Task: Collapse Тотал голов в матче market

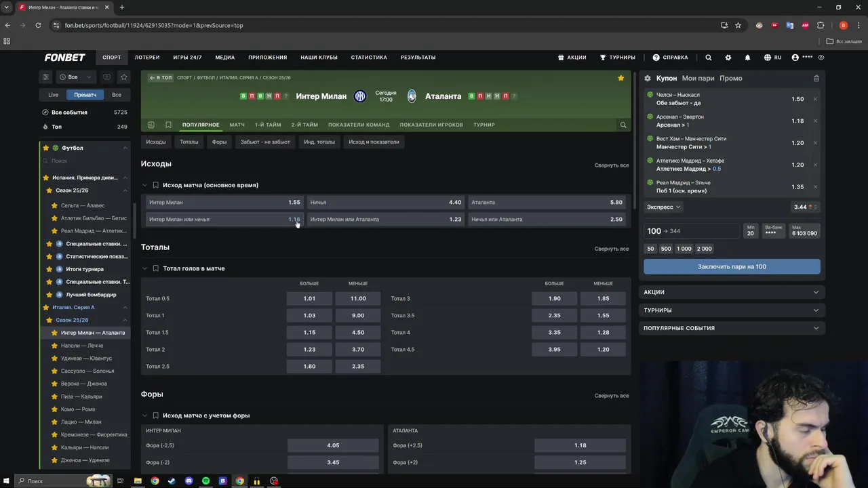Action: pos(144,268)
